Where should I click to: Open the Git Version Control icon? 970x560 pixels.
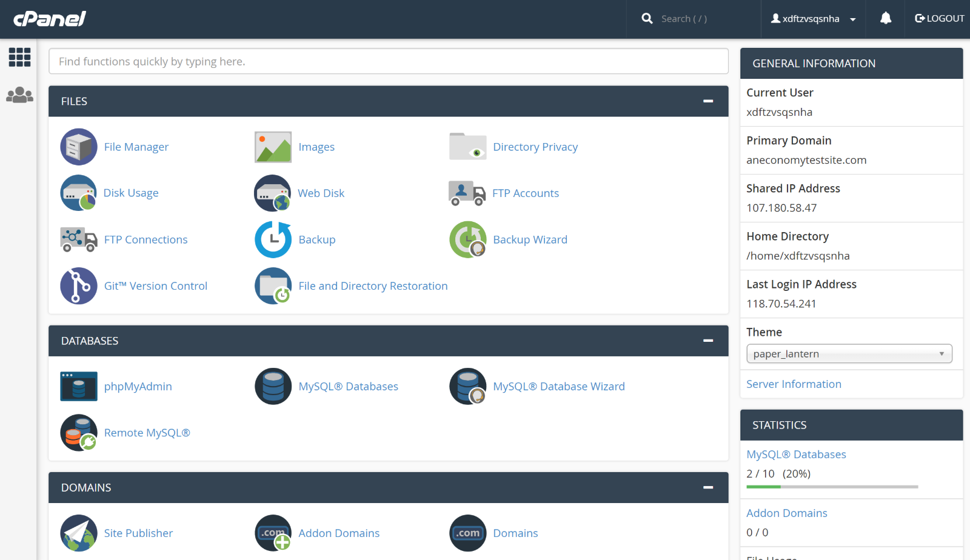point(79,285)
